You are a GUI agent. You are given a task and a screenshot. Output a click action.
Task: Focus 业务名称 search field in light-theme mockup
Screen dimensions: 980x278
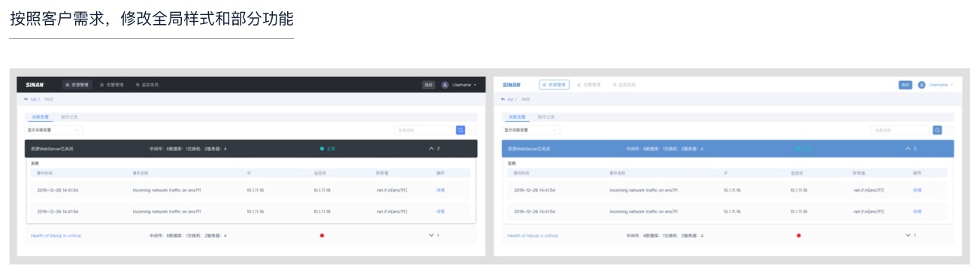pos(901,130)
